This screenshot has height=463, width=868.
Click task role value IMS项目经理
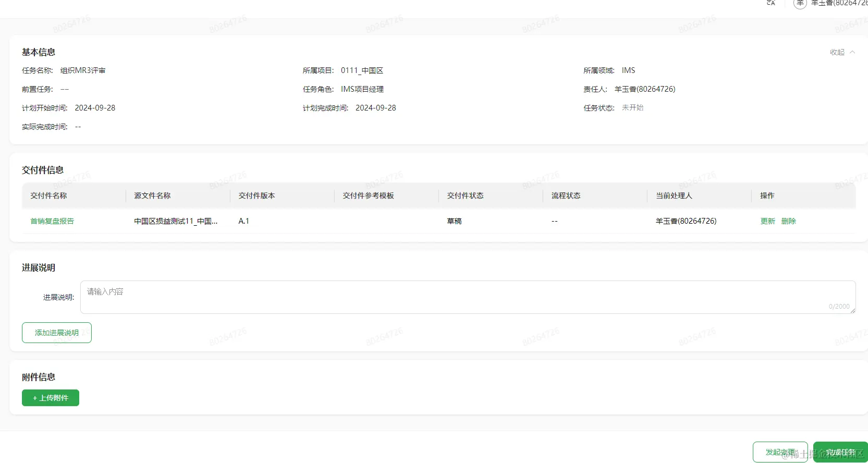[x=362, y=89]
